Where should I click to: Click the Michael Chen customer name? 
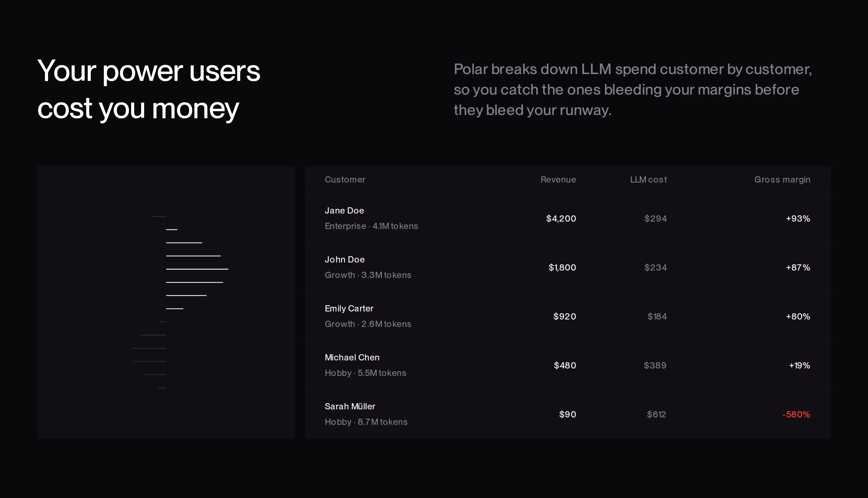pos(352,357)
